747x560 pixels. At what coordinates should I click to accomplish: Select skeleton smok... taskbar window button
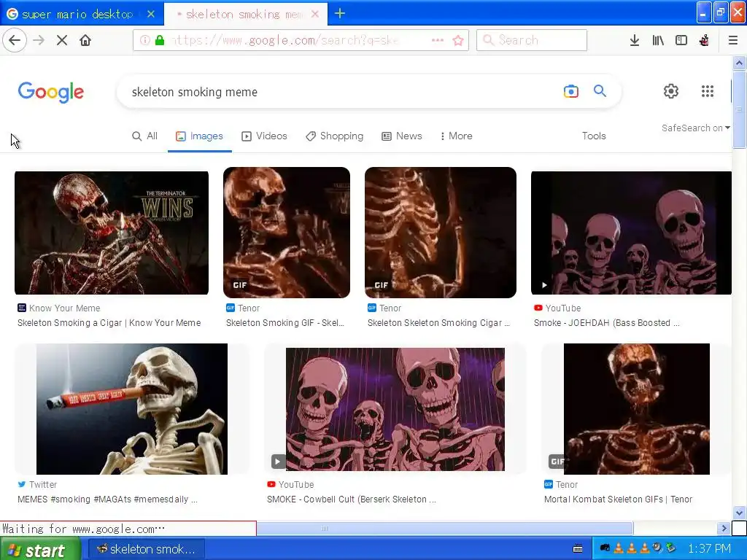[147, 549]
